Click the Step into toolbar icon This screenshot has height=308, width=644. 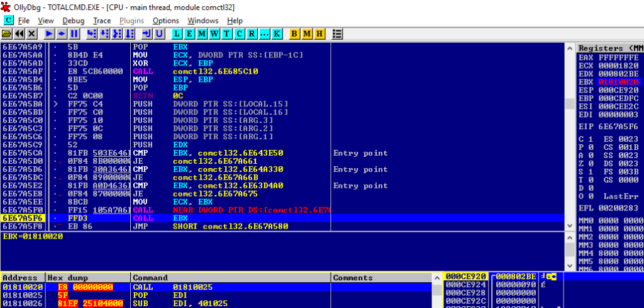(92, 33)
